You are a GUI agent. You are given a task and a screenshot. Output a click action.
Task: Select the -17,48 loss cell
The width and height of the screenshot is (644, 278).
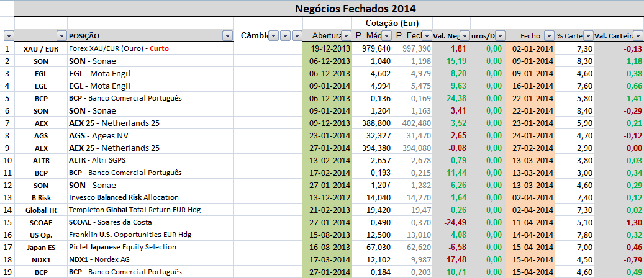coord(451,259)
